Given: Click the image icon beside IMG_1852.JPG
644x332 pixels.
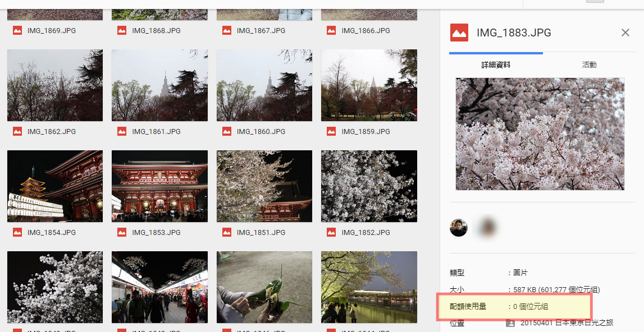Looking at the screenshot, I should (331, 232).
